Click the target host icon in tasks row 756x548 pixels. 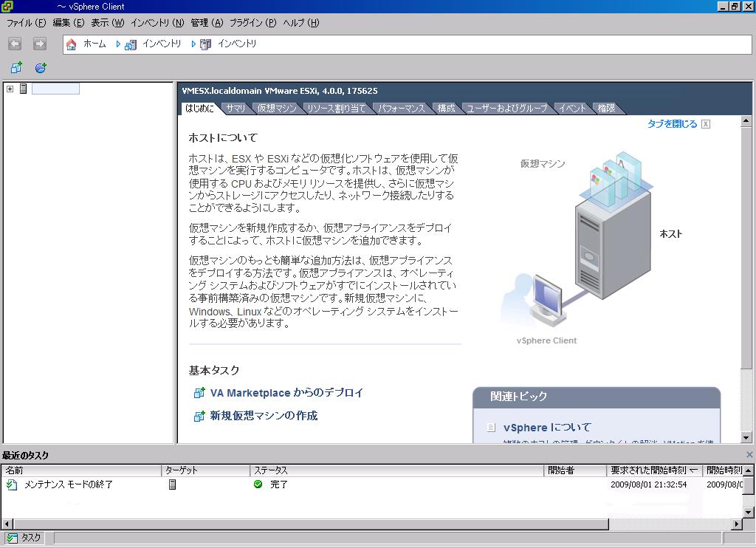172,484
